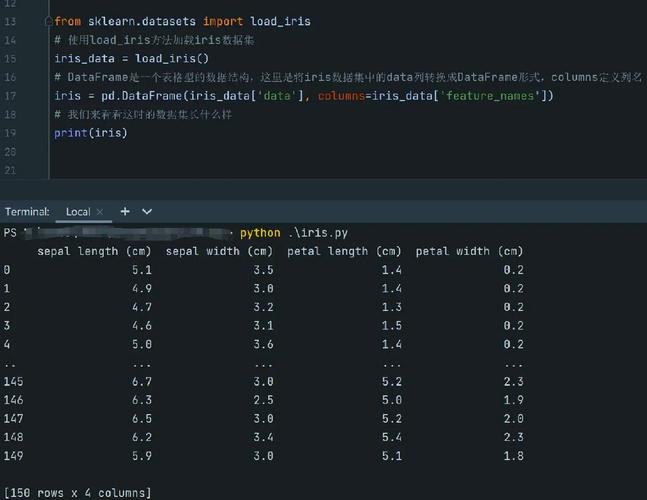The height and width of the screenshot is (500, 647).
Task: Close the Local terminal tab
Action: point(99,212)
